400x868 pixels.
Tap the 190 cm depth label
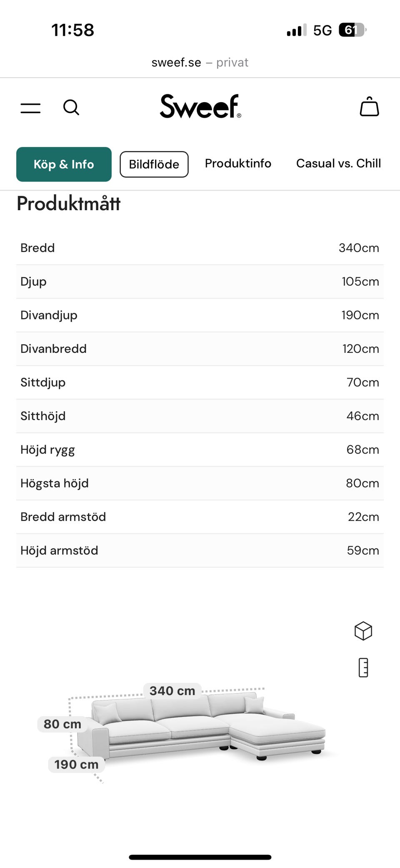pyautogui.click(x=76, y=765)
